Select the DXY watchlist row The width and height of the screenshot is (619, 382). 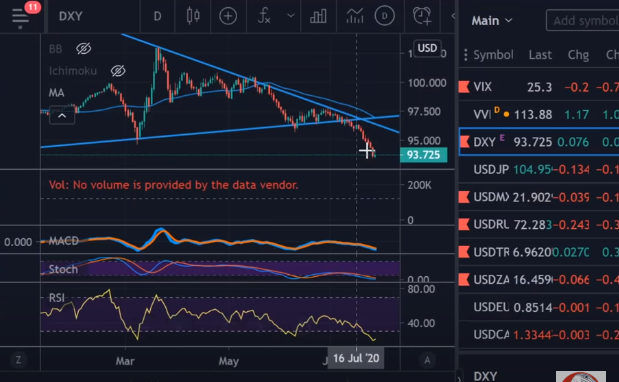(539, 142)
